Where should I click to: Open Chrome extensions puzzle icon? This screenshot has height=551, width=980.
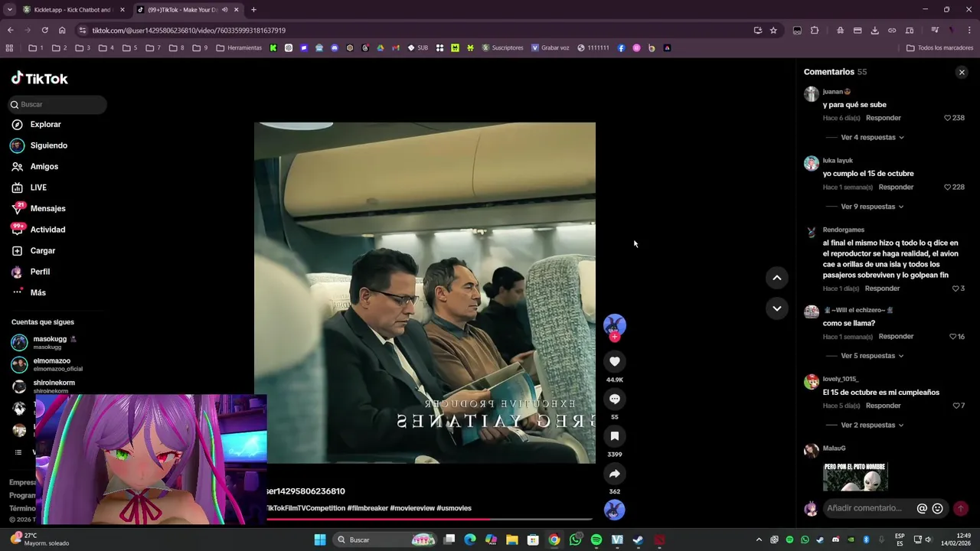coord(815,30)
